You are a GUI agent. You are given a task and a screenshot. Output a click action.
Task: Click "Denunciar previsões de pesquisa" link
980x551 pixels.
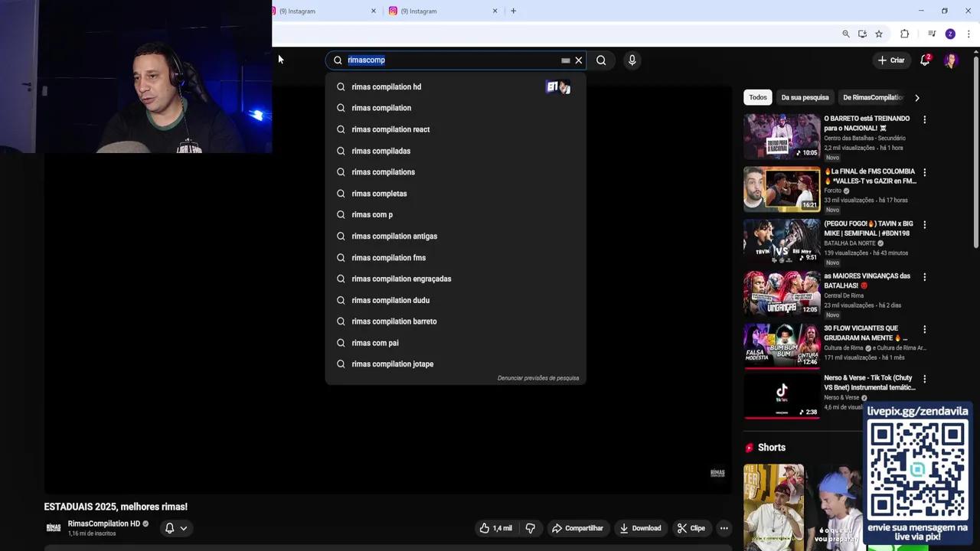pos(538,378)
